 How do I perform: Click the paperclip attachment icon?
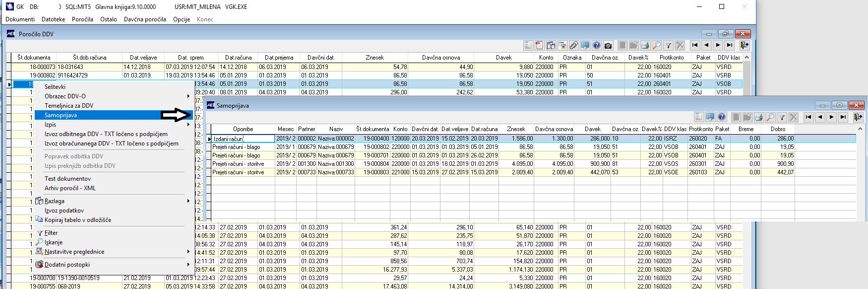click(x=573, y=45)
